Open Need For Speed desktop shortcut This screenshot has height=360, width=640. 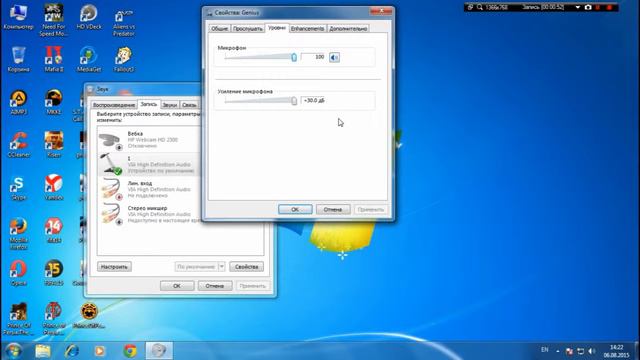pyautogui.click(x=53, y=20)
